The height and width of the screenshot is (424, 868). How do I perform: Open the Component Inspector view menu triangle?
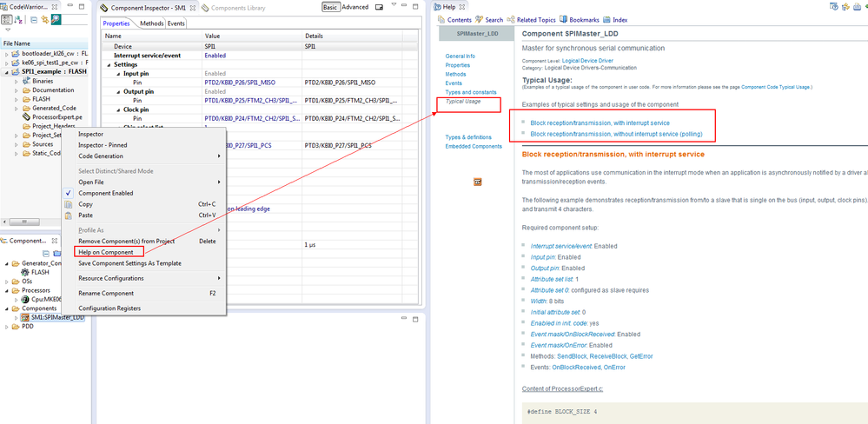coord(394,5)
